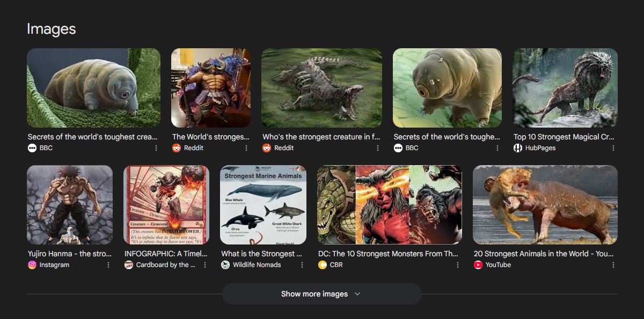Click the "CBR" source name
The image size is (644, 319).
[336, 265]
